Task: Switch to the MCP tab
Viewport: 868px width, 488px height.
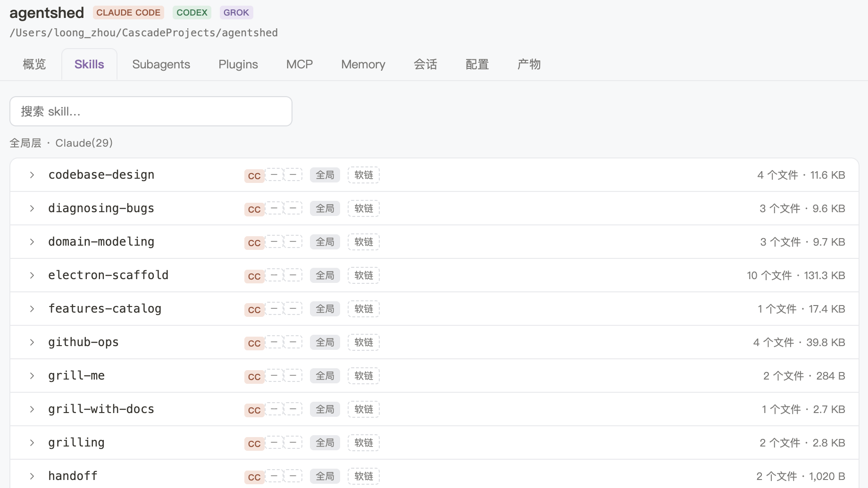Action: (300, 64)
